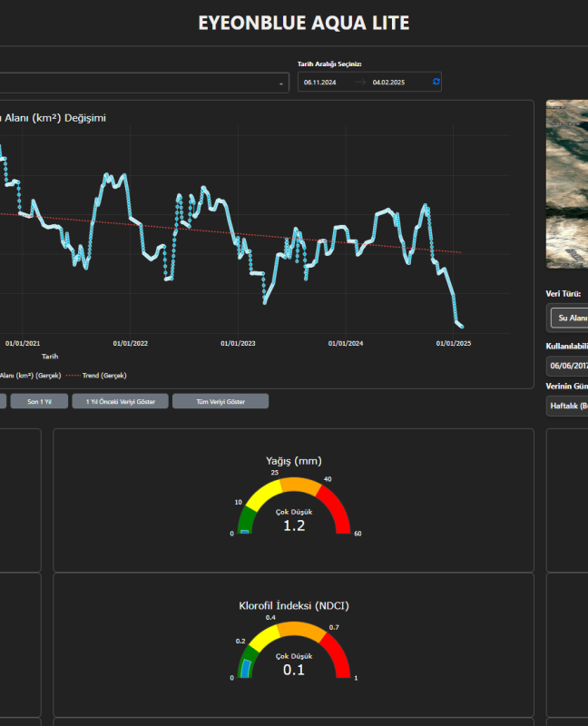Image resolution: width=588 pixels, height=726 pixels.
Task: Click the 0.7 tick on NDCI gauge
Action: click(334, 627)
